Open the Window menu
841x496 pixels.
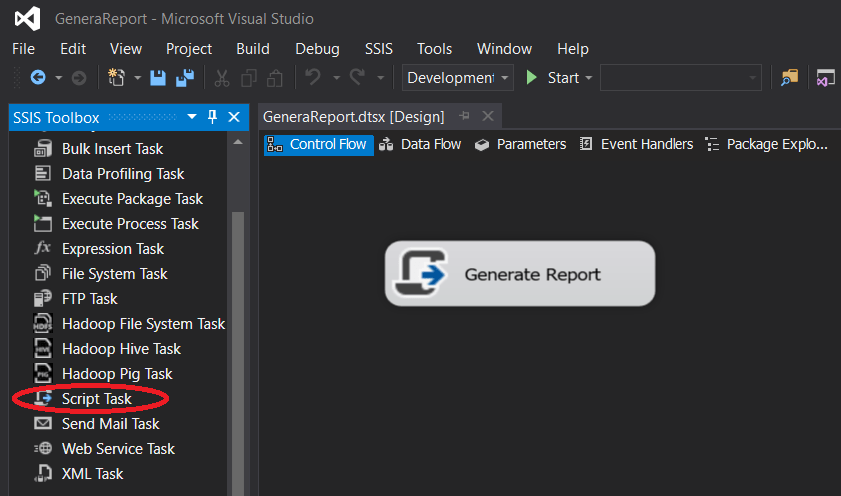pyautogui.click(x=504, y=49)
